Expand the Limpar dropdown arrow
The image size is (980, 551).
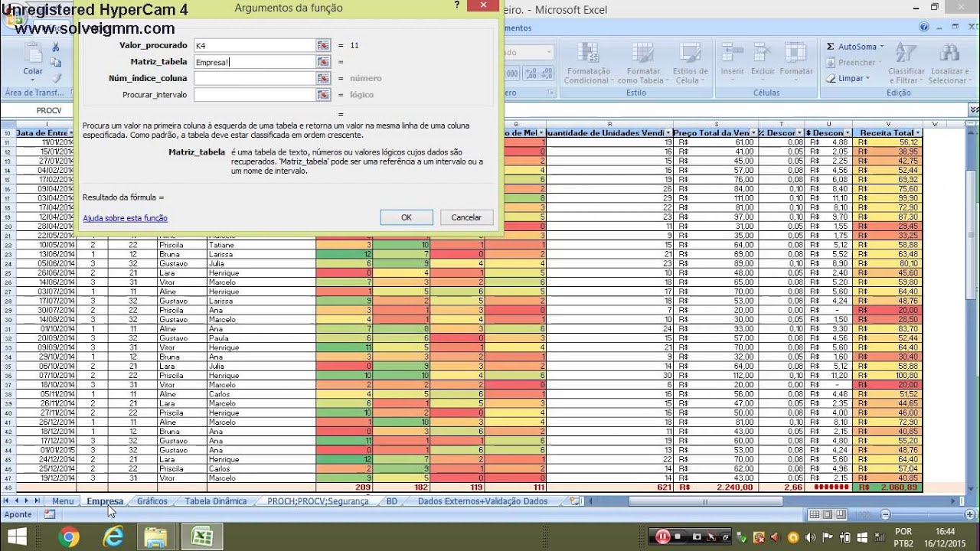867,78
